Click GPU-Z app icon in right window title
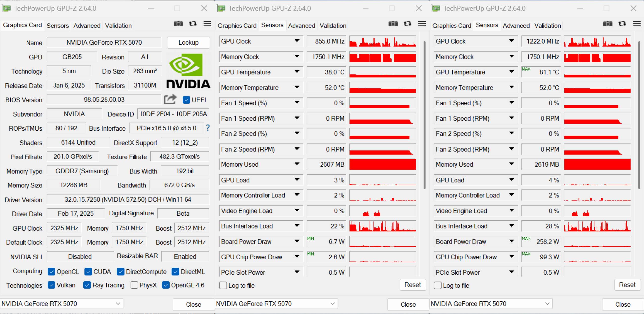The height and width of the screenshot is (314, 644). click(x=436, y=8)
